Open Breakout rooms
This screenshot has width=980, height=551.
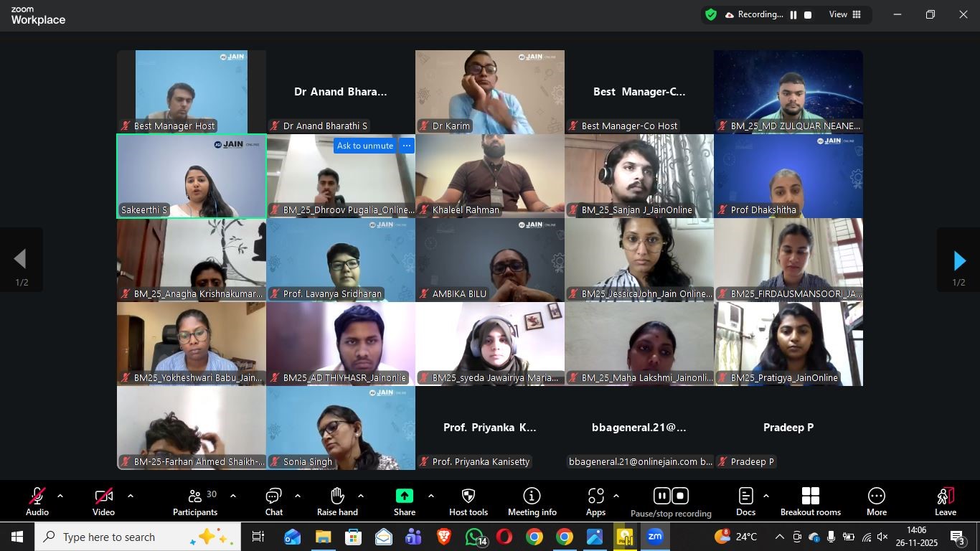coord(810,501)
